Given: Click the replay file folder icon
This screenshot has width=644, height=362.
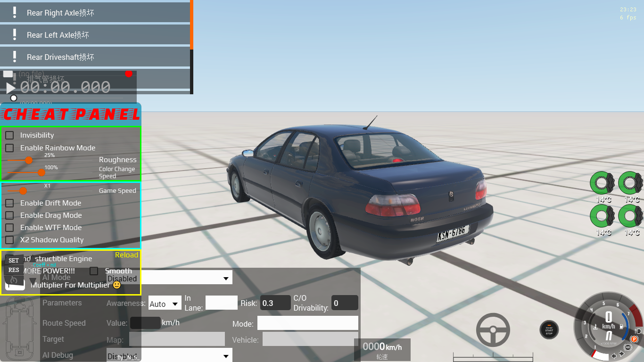Looking at the screenshot, I should click(8, 74).
